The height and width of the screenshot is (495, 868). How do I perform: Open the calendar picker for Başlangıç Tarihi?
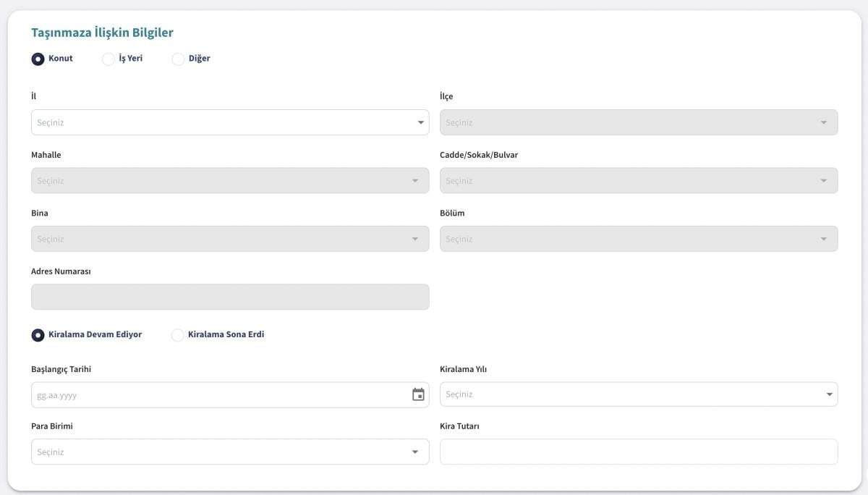coord(418,394)
